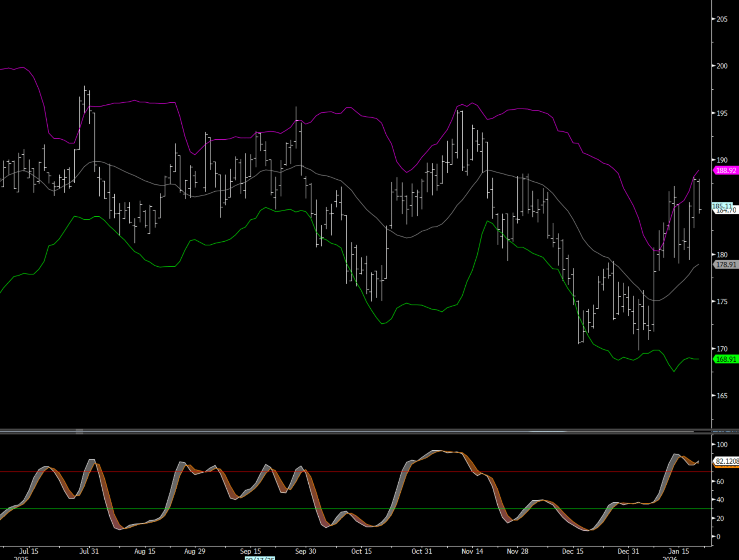The height and width of the screenshot is (560, 739).
Task: Click the highlighted 09/17/25 date marker
Action: coord(260,558)
